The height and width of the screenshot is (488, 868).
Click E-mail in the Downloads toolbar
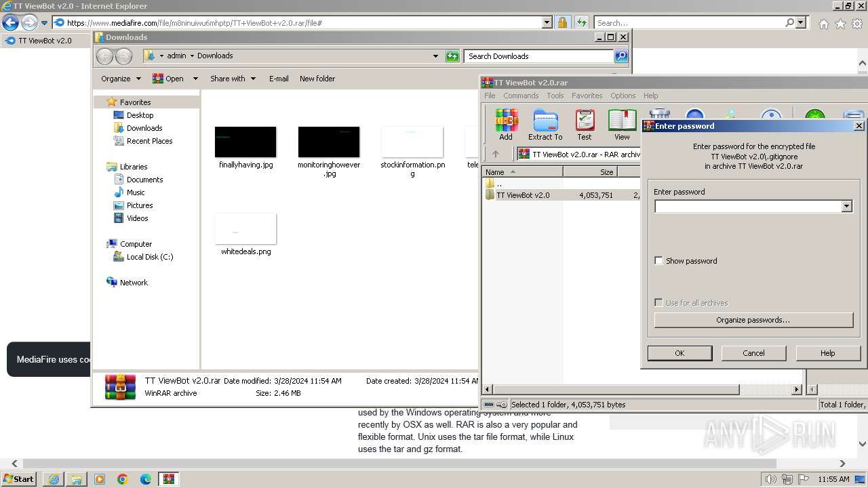pos(279,79)
